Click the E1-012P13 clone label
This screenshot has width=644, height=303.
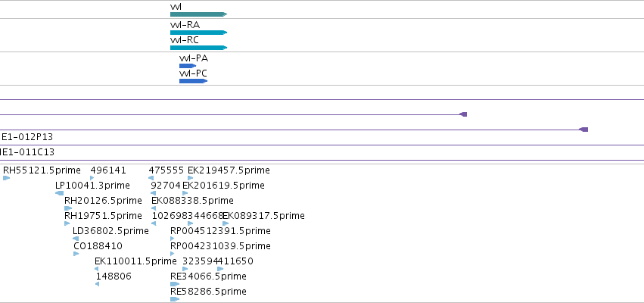point(27,137)
